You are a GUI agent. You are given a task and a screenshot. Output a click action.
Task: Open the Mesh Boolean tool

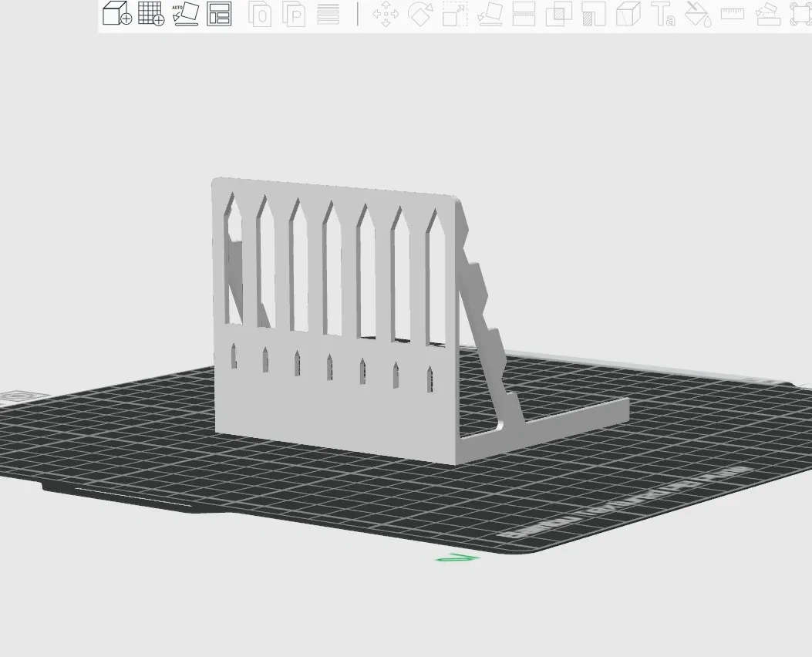coord(559,14)
